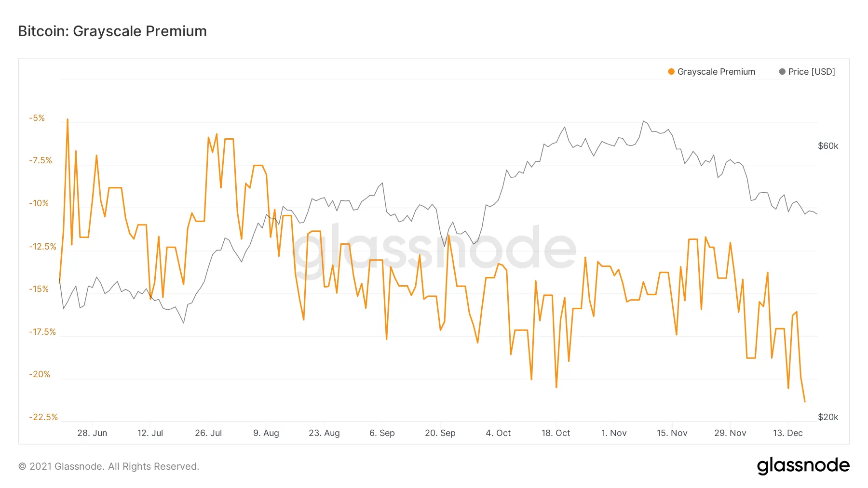Screen dimensions: 868x488
Task: Click the Glassnode copyright notice text
Action: (x=108, y=466)
